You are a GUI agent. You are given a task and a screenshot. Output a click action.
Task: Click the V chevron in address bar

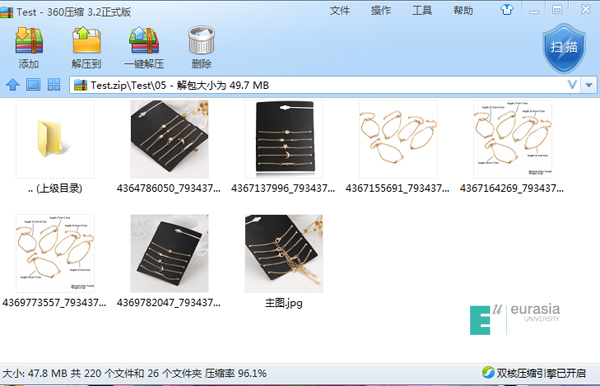click(572, 85)
